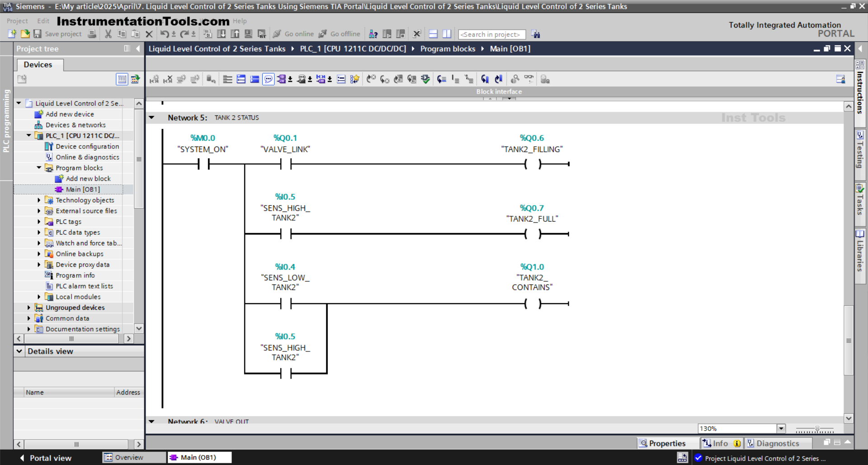Switch to the Diagnostics tab

[778, 443]
